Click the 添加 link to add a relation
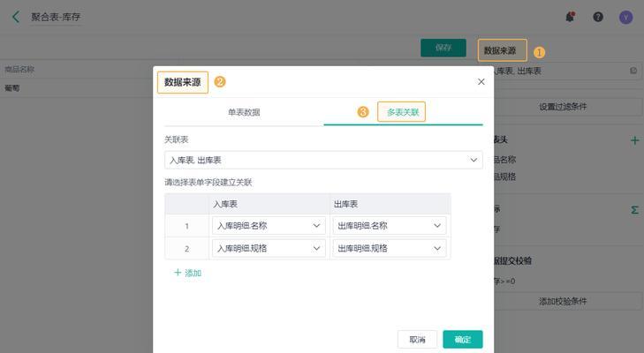The height and width of the screenshot is (353, 644). (187, 273)
